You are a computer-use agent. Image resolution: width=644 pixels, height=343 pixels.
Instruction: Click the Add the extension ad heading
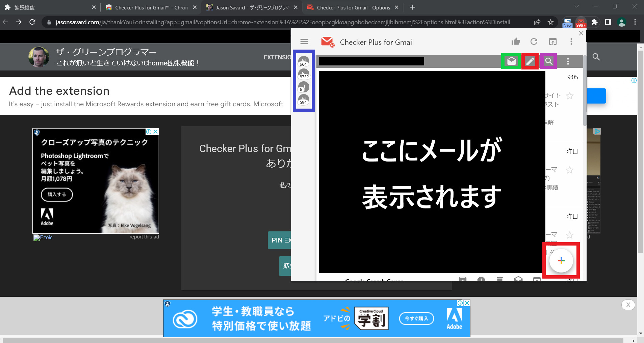pos(59,91)
